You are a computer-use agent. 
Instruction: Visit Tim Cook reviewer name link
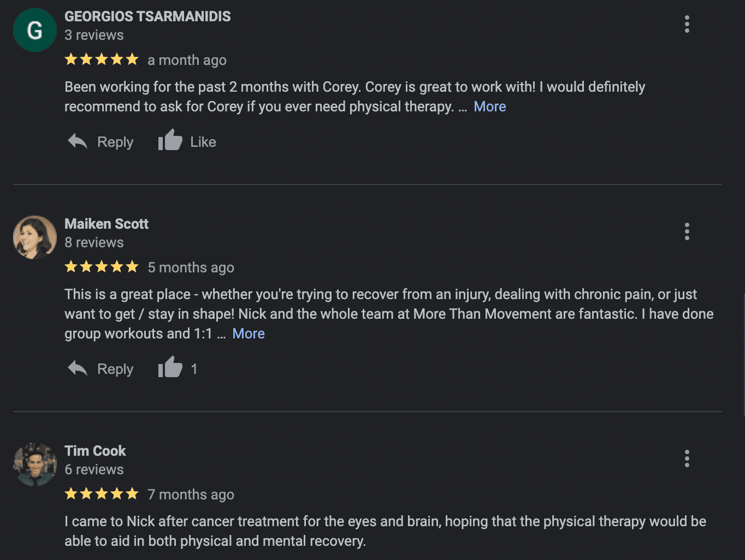point(95,451)
